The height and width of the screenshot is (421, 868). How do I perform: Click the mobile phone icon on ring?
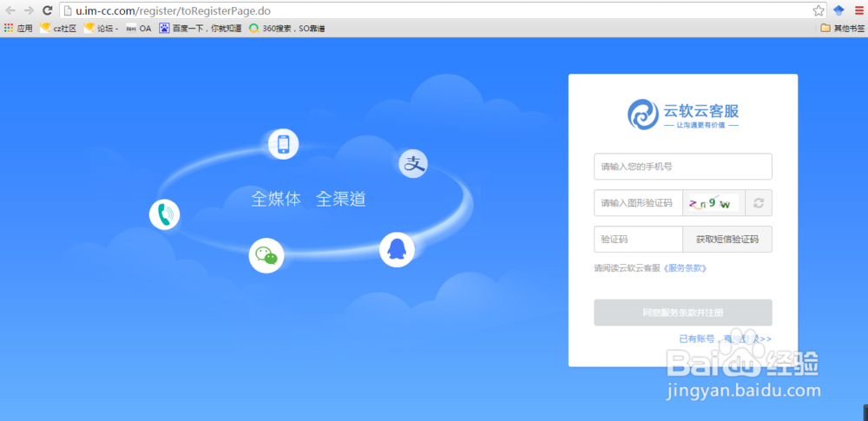[284, 144]
